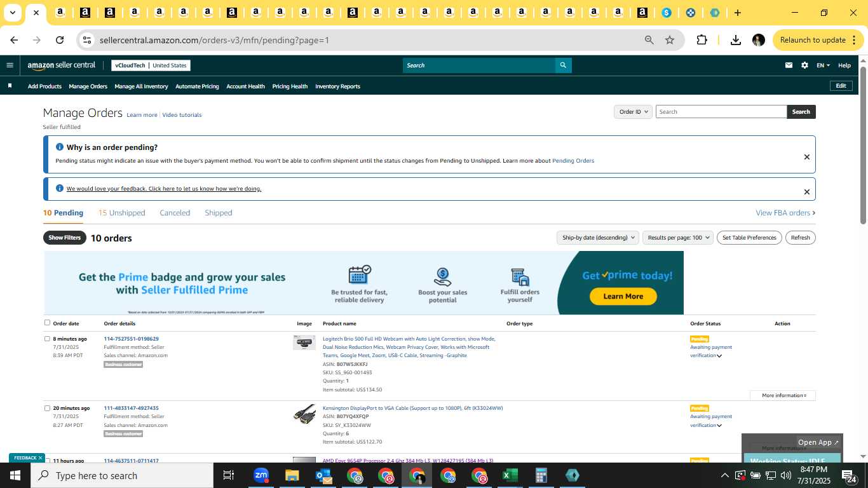Screen dimensions: 868x488
Task: Open the Chrome profile avatar
Action: pos(758,40)
